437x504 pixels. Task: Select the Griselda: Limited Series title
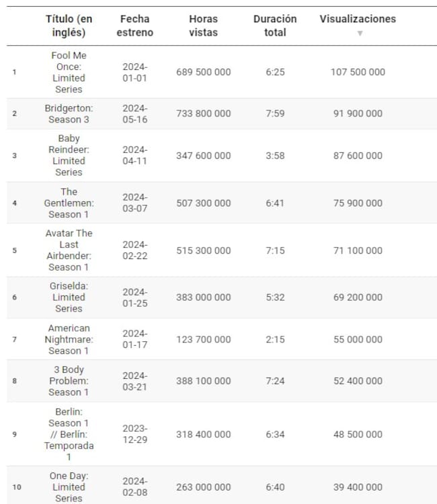(69, 297)
